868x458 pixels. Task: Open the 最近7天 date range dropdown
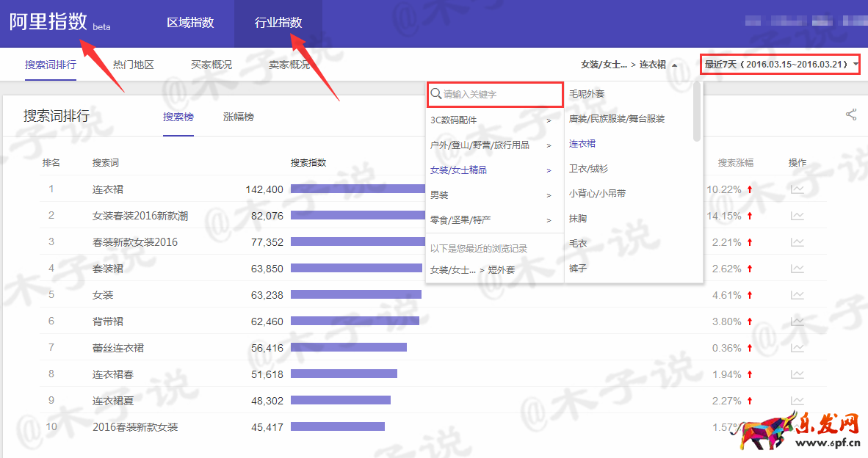click(x=781, y=65)
